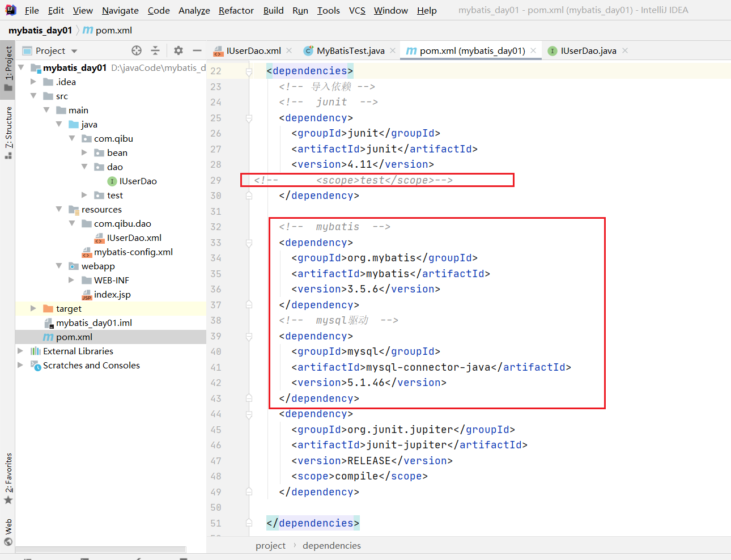Click the Project panel horizontal scrollbar

[x=101, y=549]
